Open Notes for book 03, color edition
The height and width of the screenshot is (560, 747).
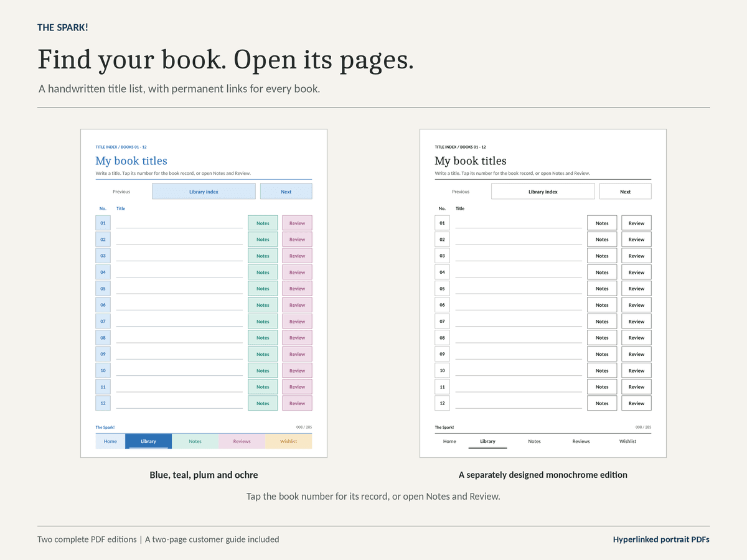pos(263,256)
